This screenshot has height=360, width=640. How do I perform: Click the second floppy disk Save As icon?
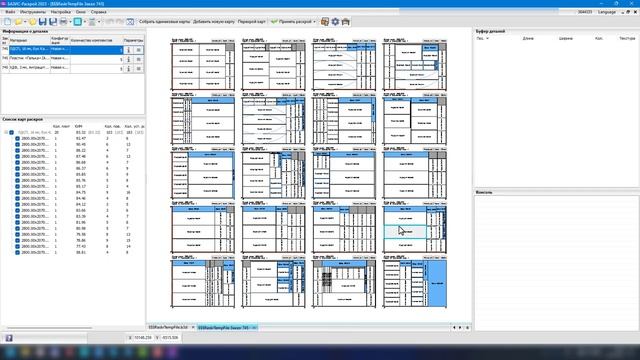(x=53, y=22)
